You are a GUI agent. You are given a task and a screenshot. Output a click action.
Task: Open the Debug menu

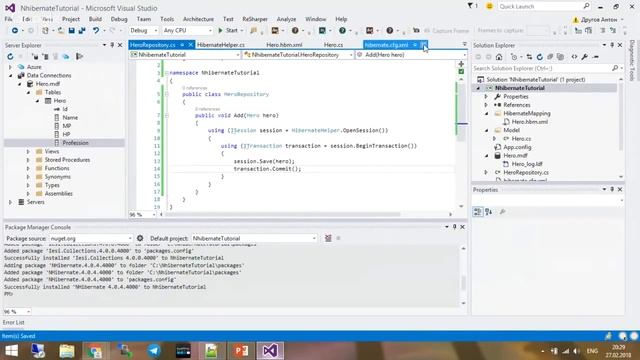pos(119,19)
